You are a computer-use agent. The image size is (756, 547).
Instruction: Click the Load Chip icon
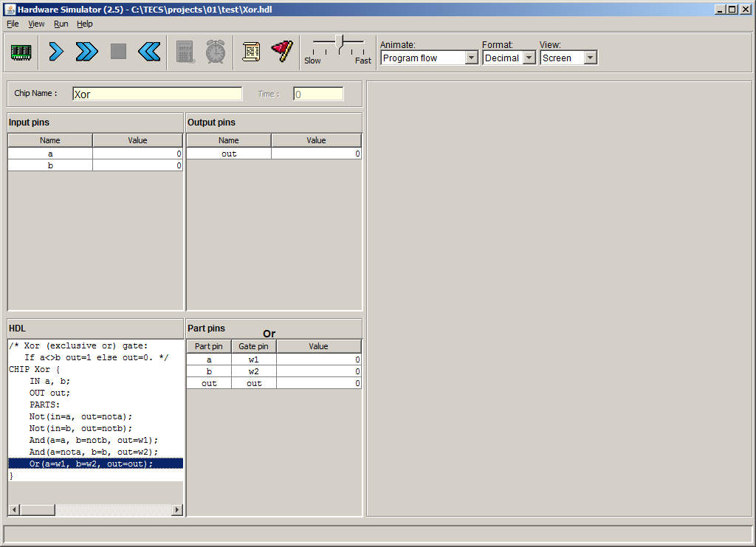21,52
